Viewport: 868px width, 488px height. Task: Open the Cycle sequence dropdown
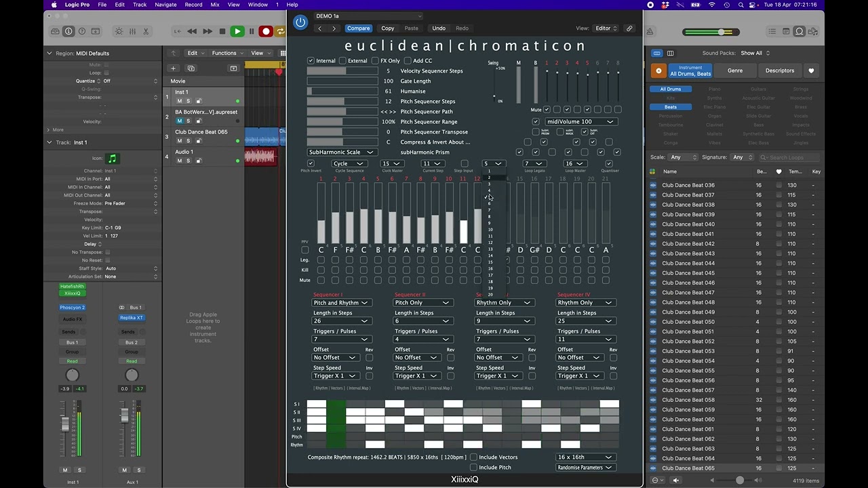click(x=349, y=164)
